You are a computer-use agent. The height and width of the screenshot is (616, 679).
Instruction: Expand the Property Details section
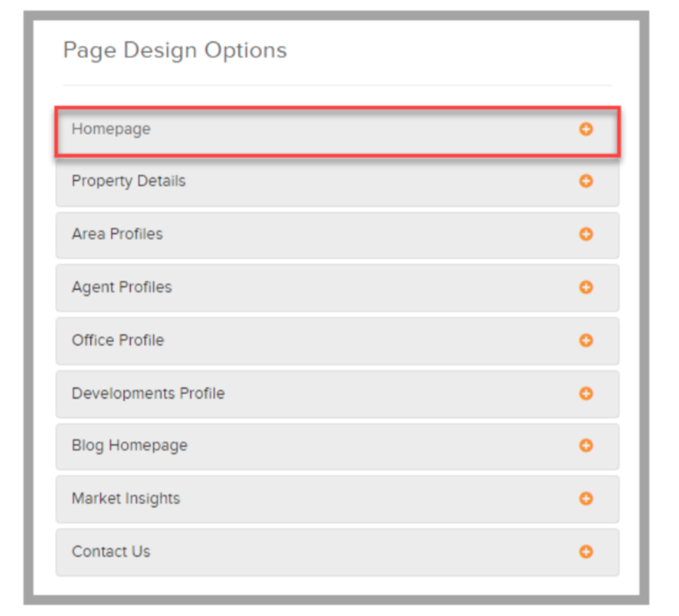pos(338,182)
